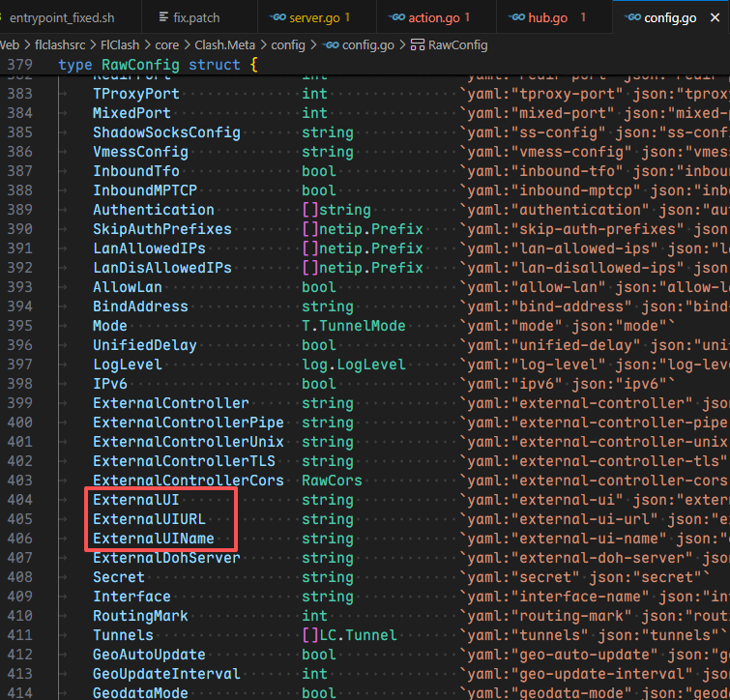Click the T.TunnelMode type on Mode line
The image size is (730, 700).
click(354, 326)
